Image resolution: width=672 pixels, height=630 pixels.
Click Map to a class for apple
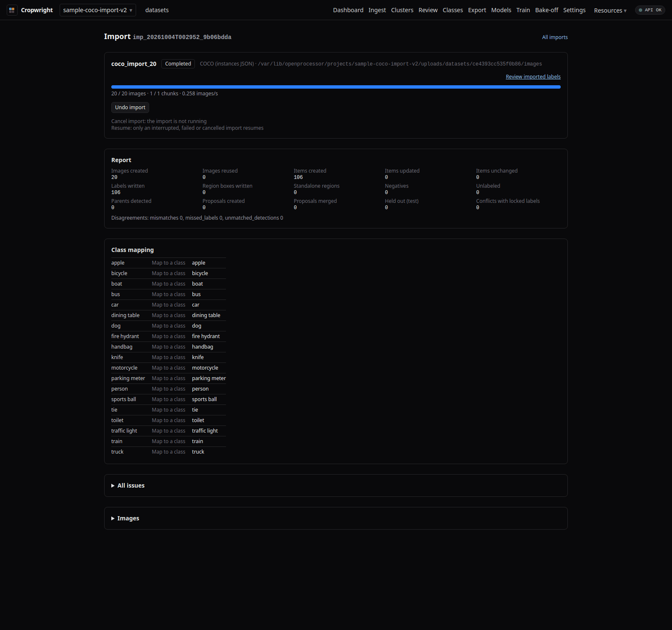coord(168,263)
